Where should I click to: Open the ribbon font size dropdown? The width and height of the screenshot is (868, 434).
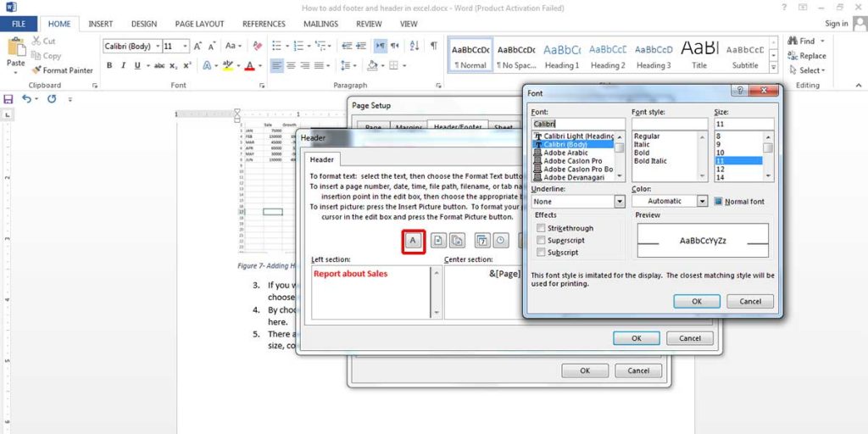click(x=186, y=47)
